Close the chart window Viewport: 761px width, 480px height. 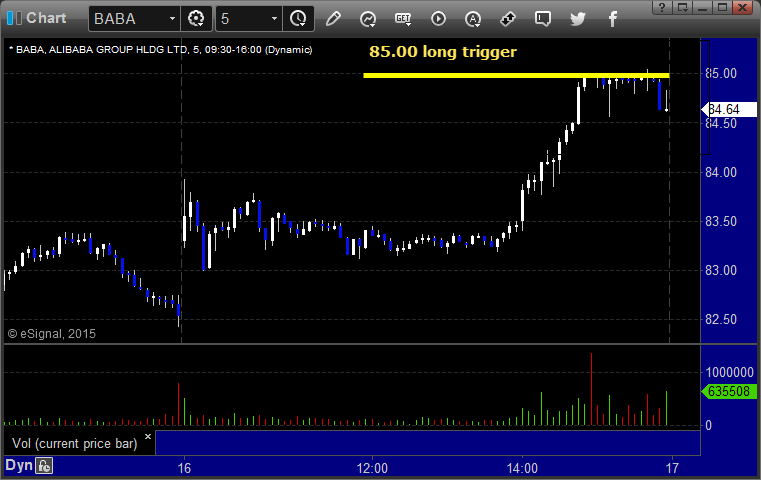coord(743,7)
